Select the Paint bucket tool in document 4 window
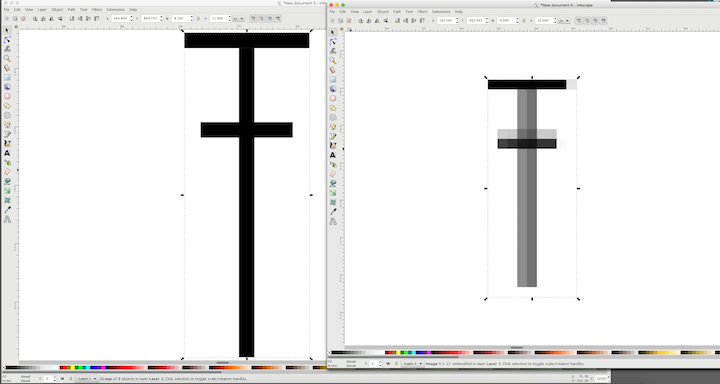This screenshot has height=384, width=720. (333, 183)
